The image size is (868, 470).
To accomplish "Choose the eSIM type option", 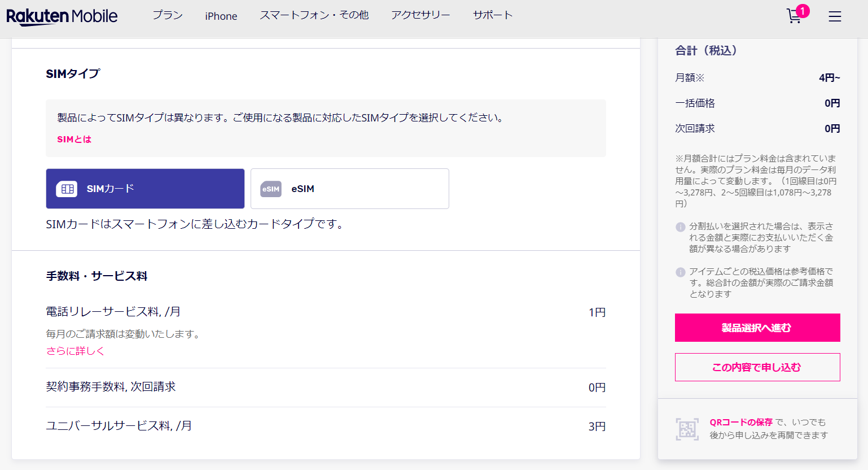I will point(350,189).
